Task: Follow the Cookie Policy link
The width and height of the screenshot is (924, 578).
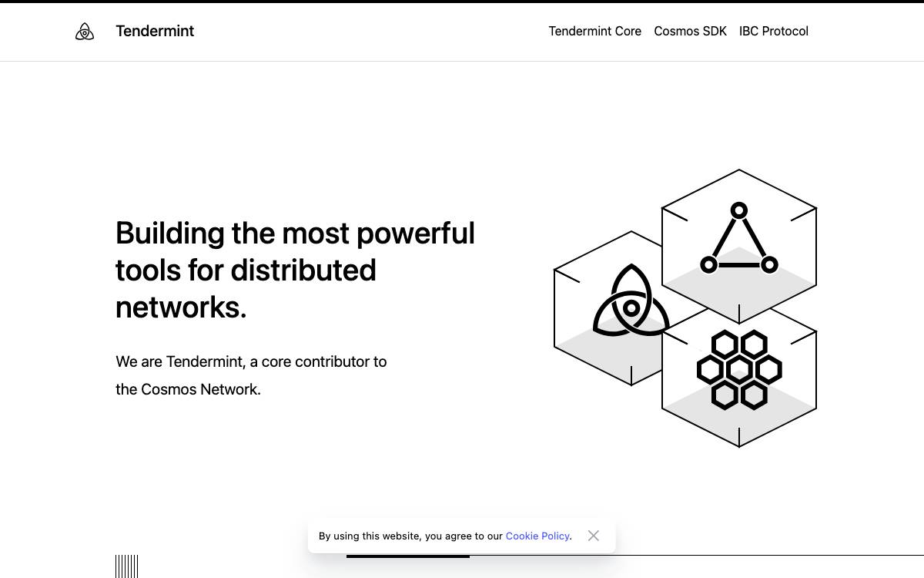Action: click(537, 536)
